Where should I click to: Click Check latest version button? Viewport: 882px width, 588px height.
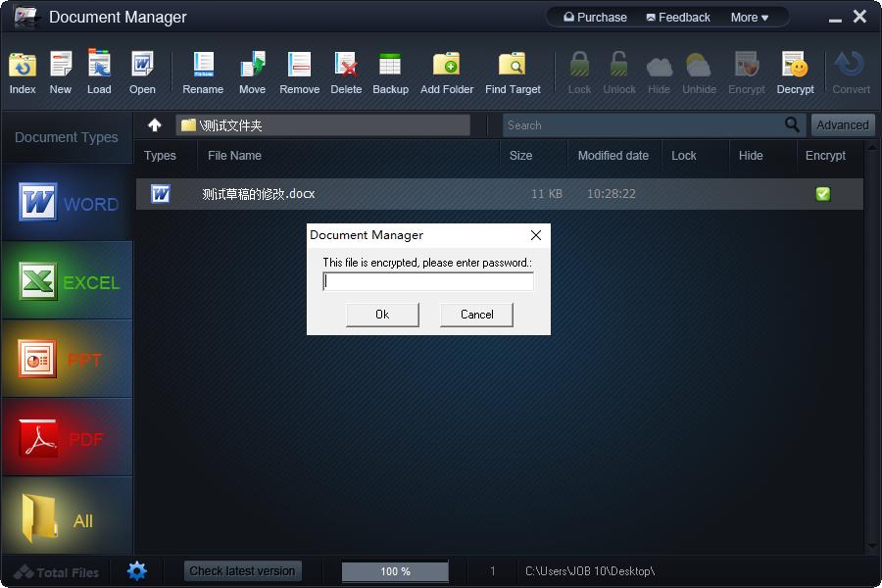[x=242, y=571]
